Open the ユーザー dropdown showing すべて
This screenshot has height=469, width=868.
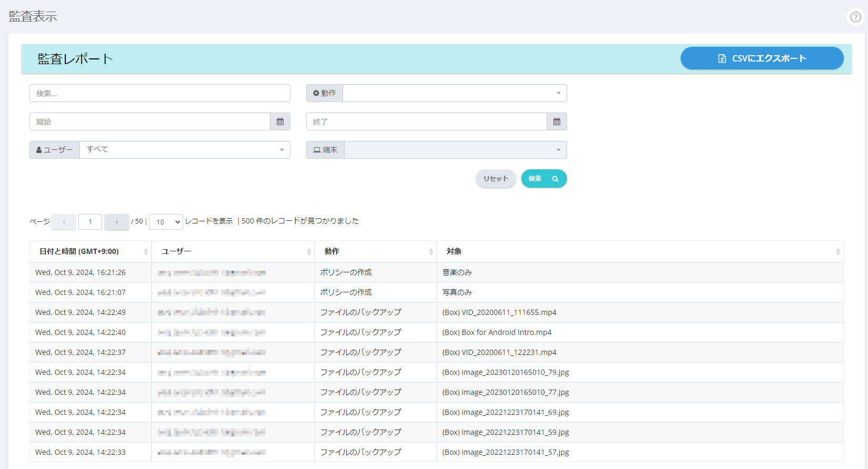(x=185, y=150)
